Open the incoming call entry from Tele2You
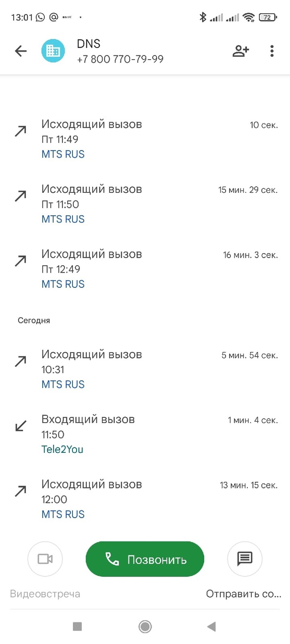Viewport: 290px width, 644px height. point(145,434)
